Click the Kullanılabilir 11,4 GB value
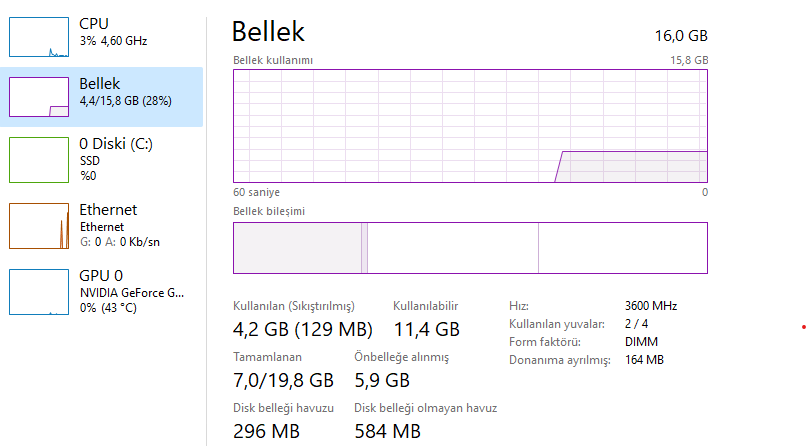This screenshot has height=446, width=807. (x=426, y=329)
